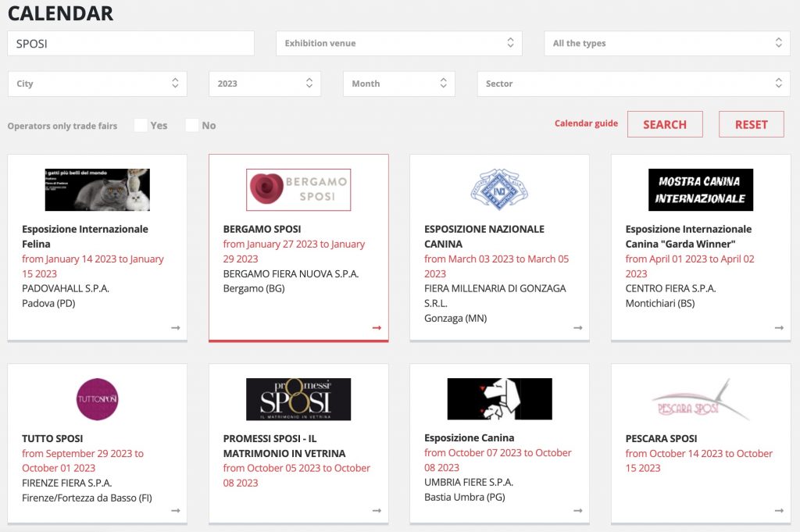Click the Bergamo Sposi rose logo
Screen dimensions: 800x532
(298, 190)
